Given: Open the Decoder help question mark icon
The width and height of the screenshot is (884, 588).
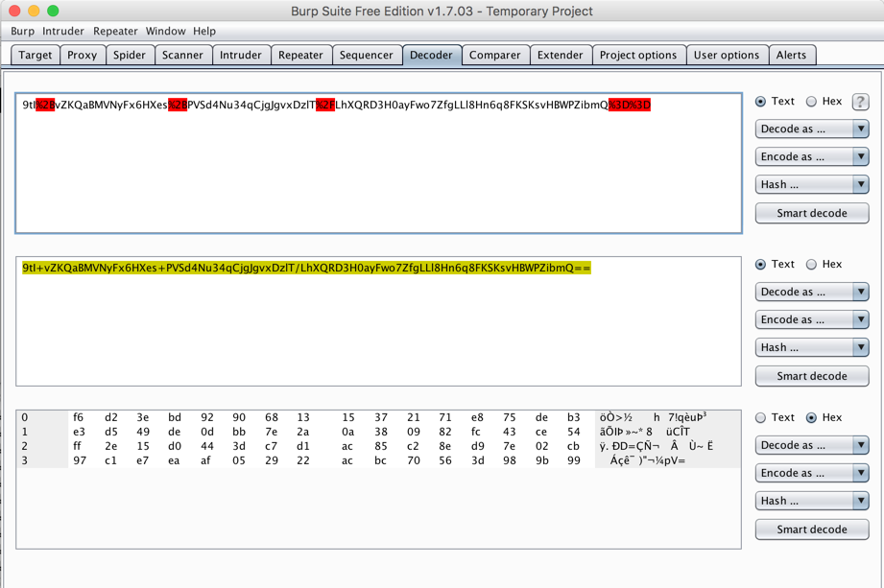Looking at the screenshot, I should click(860, 102).
